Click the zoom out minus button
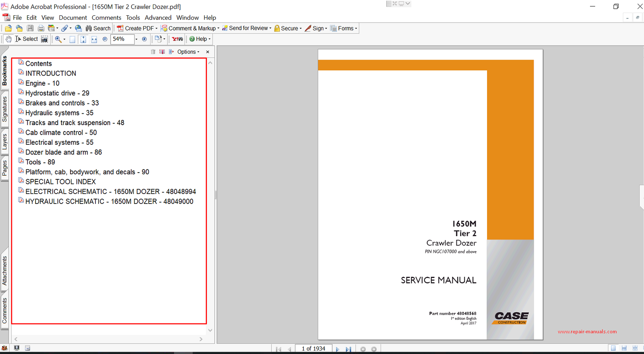The image size is (644, 354). coord(105,39)
